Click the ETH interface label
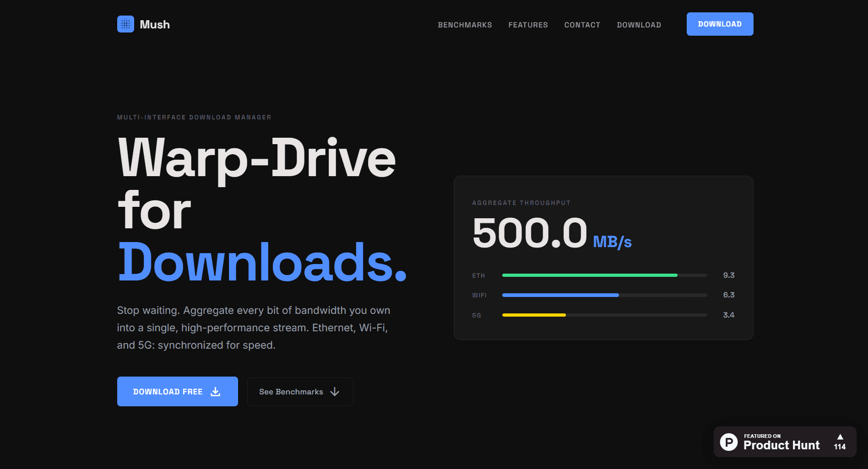Image resolution: width=868 pixels, height=469 pixels. tap(478, 275)
